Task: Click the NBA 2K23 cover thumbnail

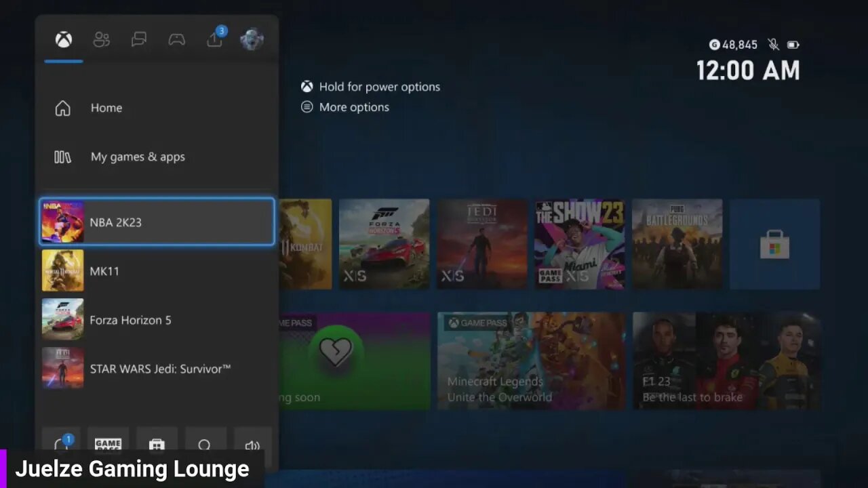Action: pyautogui.click(x=62, y=222)
